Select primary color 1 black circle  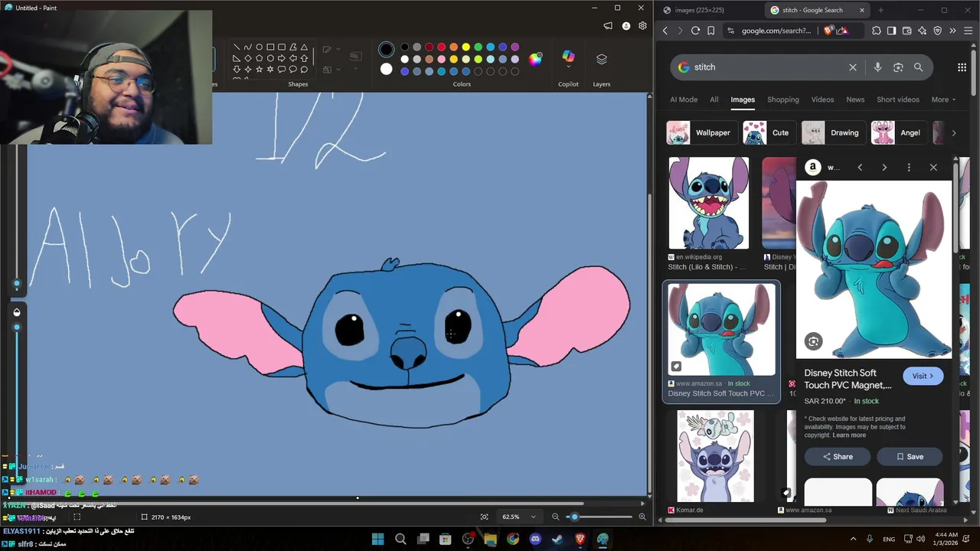pyautogui.click(x=386, y=50)
